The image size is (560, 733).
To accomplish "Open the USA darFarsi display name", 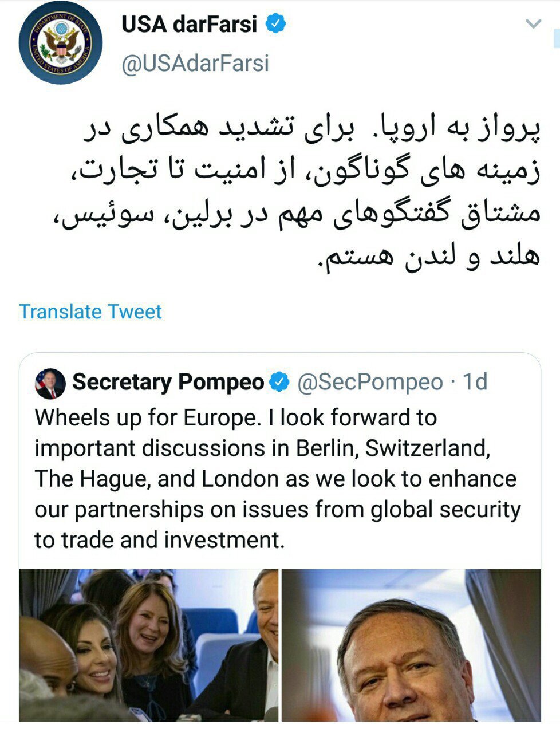I will pyautogui.click(x=189, y=25).
